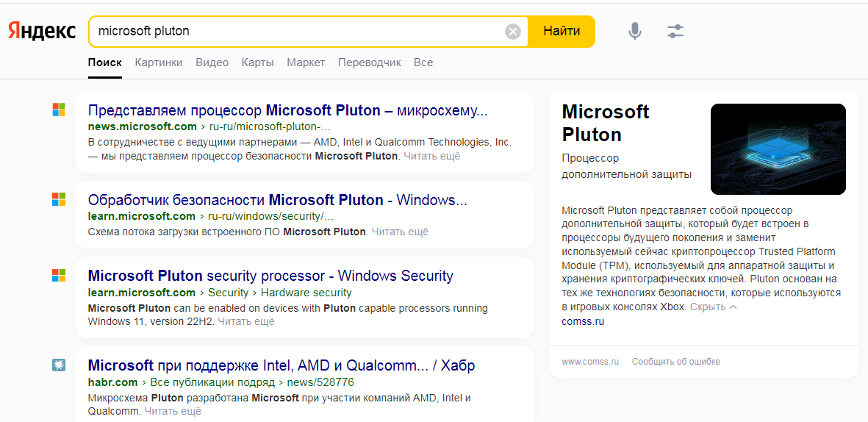Viewport: 868px width, 422px height.
Task: Open Представляем процессор Microsoft Pluton result
Action: (x=287, y=110)
